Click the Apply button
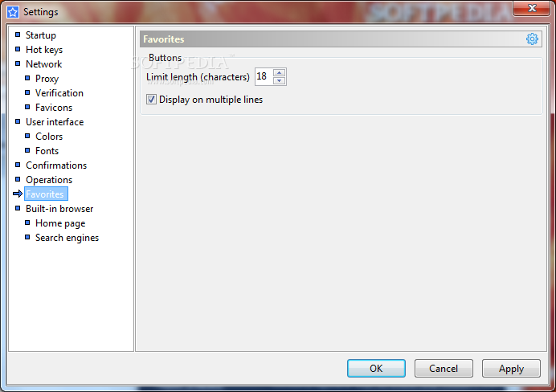 point(511,368)
